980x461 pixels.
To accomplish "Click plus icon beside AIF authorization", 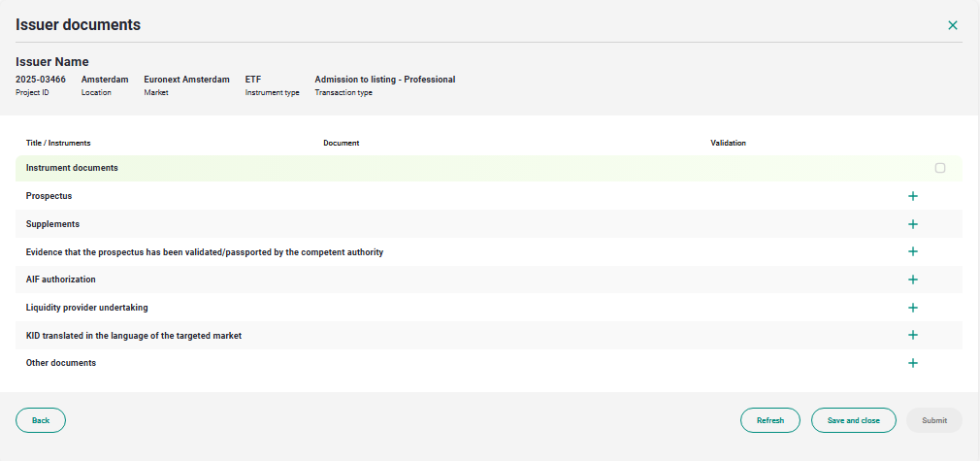I will click(912, 280).
